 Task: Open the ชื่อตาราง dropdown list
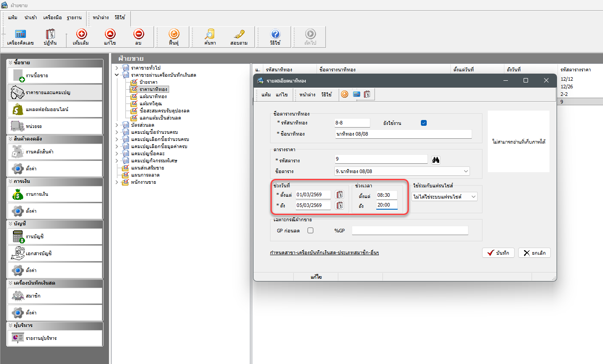466,171
